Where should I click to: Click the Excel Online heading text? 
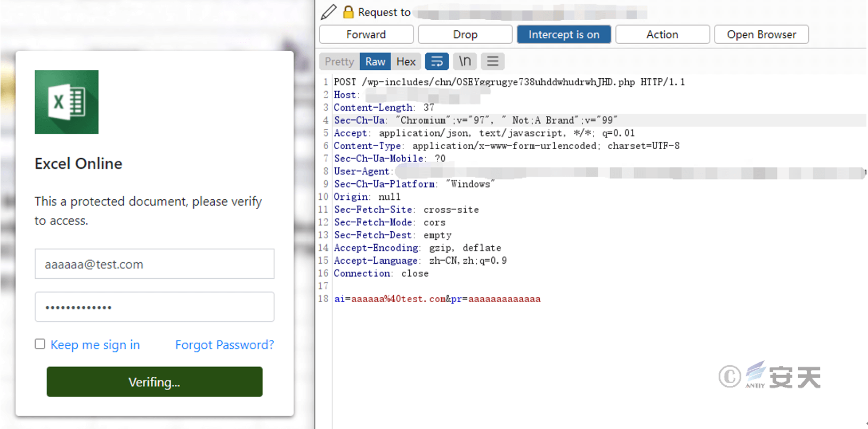78,164
